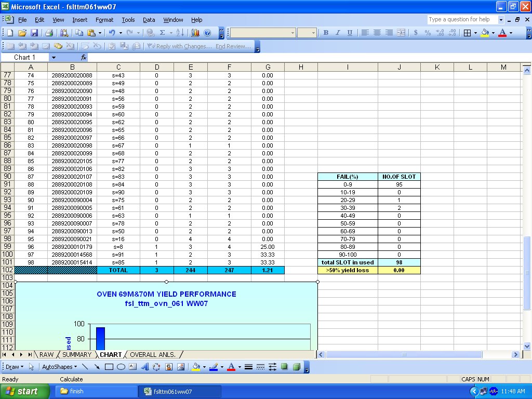Screen dimensions: 532x399
Task: Open the Insert menu
Action: (x=79, y=20)
